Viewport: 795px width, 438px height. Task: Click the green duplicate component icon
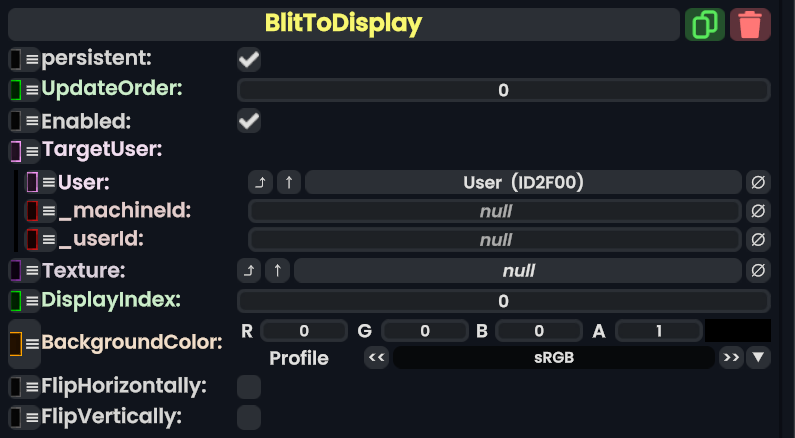pos(705,24)
